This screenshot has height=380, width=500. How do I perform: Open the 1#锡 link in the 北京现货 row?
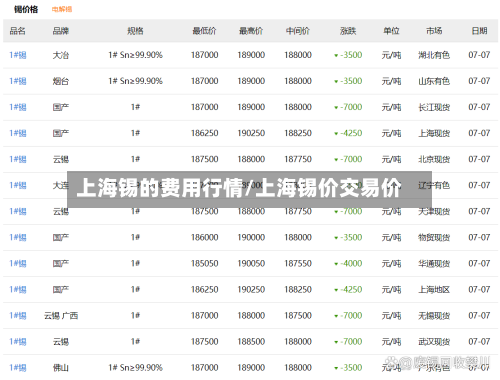point(18,159)
